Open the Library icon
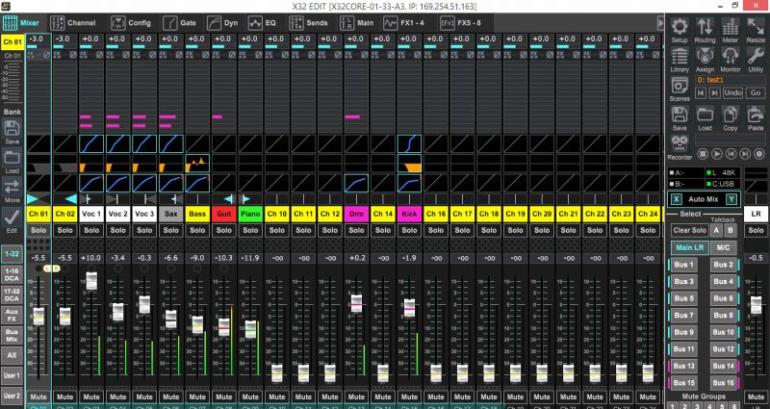 coord(680,56)
